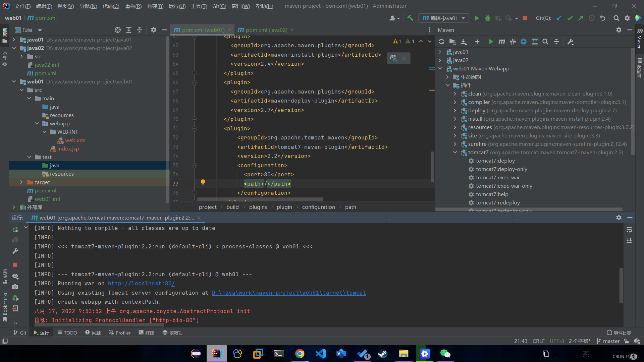Viewport: 644px width, 362px height.
Task: Switch to pom.xml (java02) editor tab
Action: point(266,30)
